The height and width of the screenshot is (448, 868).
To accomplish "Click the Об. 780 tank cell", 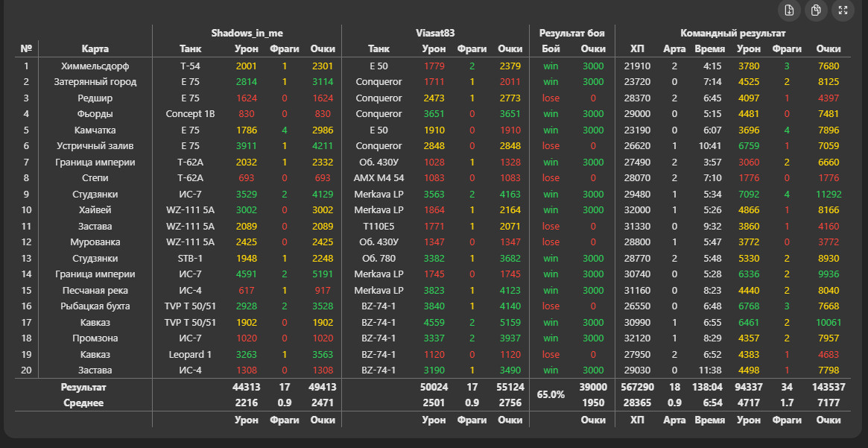I will click(x=379, y=259).
